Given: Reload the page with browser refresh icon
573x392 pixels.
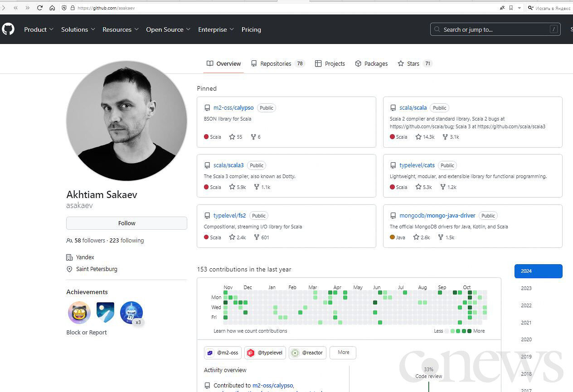Looking at the screenshot, I should click(40, 8).
